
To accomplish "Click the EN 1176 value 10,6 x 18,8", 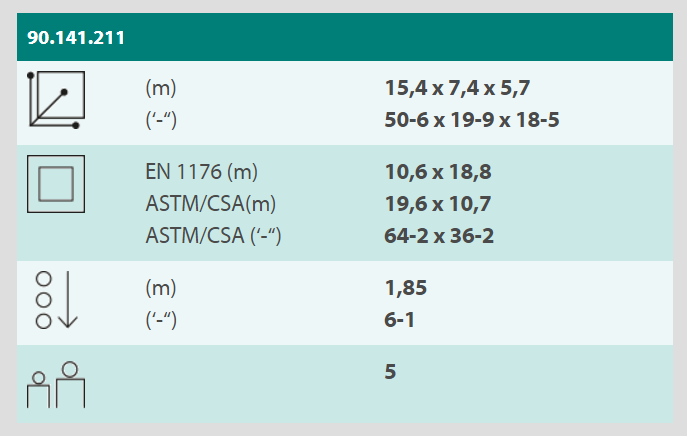I will [x=438, y=171].
